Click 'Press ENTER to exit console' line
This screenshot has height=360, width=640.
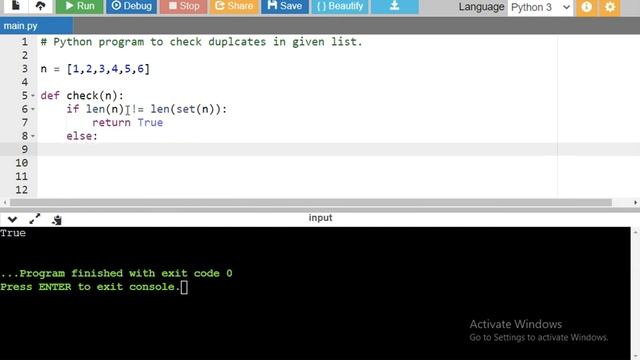click(90, 287)
